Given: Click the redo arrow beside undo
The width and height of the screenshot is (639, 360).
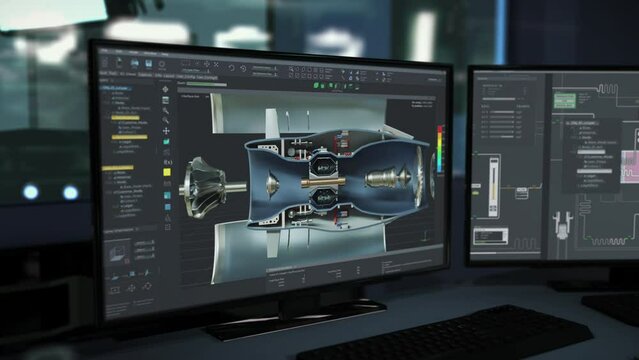Looking at the screenshot, I should point(243,68).
